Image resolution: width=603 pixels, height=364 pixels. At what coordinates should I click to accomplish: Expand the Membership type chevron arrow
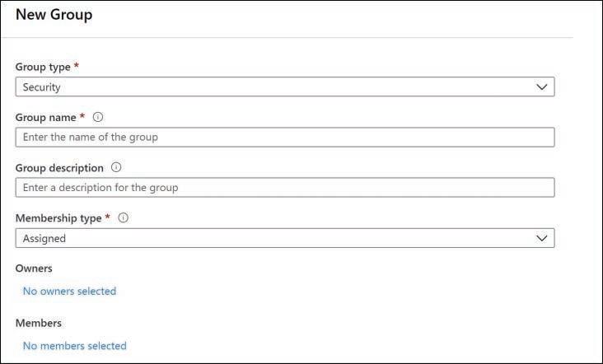click(x=541, y=238)
